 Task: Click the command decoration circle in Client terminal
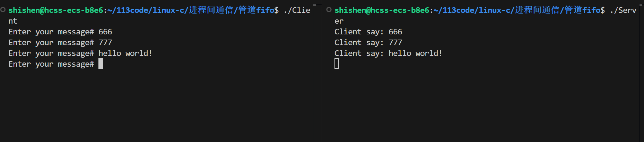[3, 10]
